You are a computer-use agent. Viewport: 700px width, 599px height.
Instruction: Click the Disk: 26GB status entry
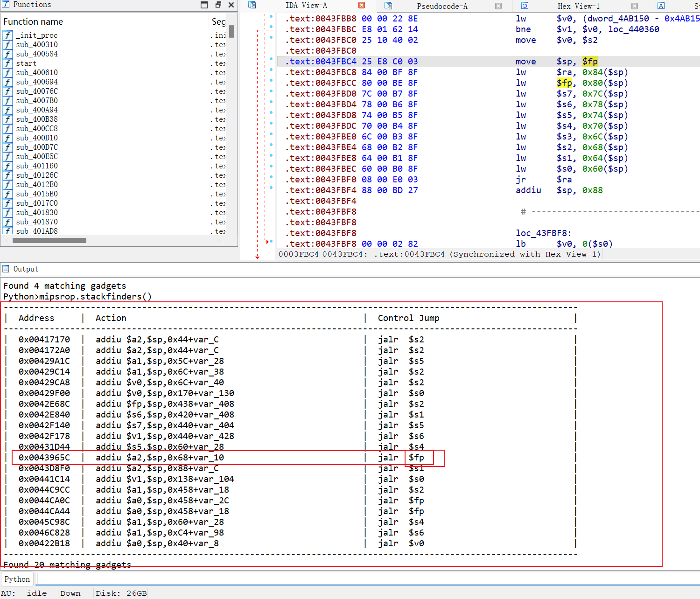[x=121, y=593]
